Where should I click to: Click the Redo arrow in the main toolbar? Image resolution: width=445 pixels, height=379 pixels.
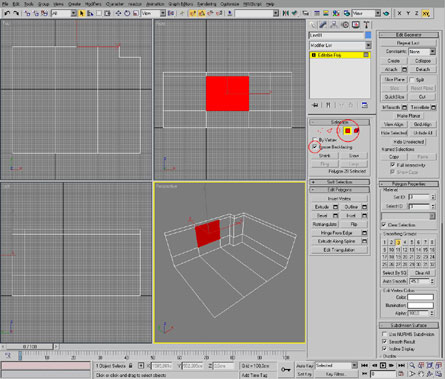point(16,13)
